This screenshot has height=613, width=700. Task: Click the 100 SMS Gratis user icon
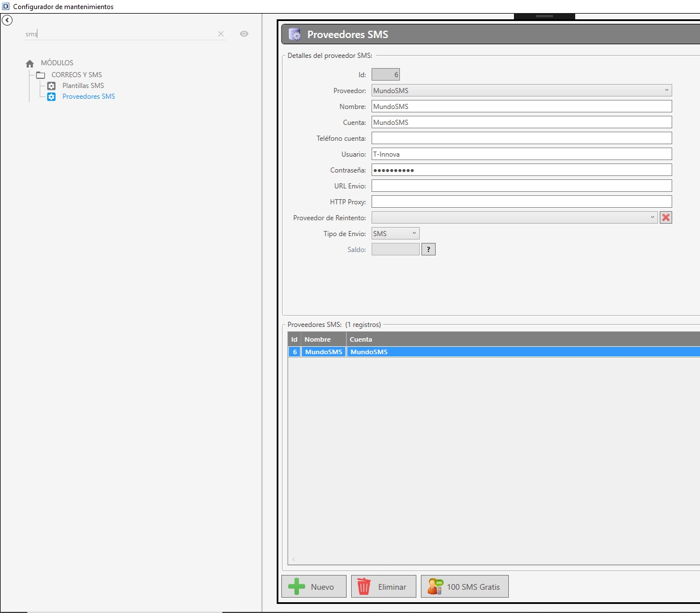[x=435, y=587]
